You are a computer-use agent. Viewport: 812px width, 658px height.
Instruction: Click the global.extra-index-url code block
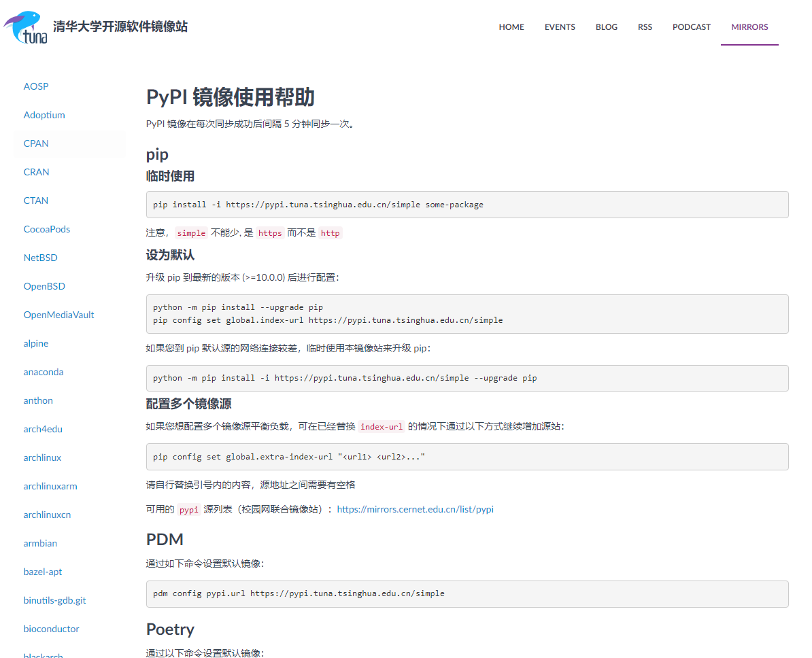coord(467,457)
